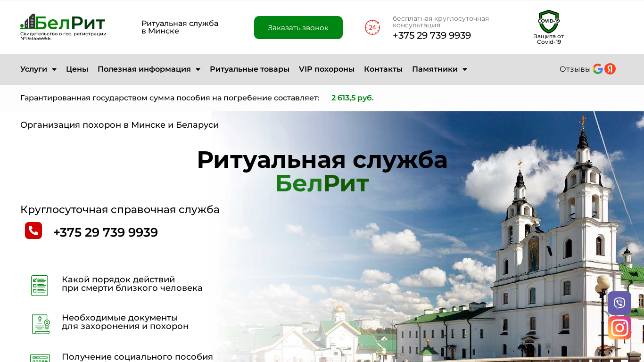Click the Гарантированная государством сумма пособия text
Viewport: 644px width, 362px height.
point(170,98)
